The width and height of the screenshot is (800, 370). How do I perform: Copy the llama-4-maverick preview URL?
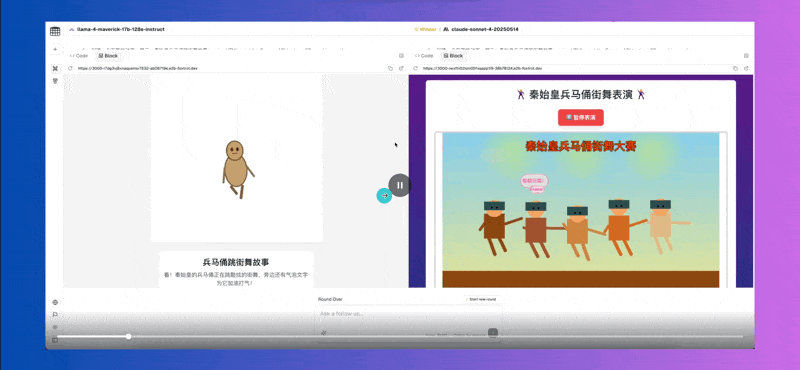coord(390,68)
